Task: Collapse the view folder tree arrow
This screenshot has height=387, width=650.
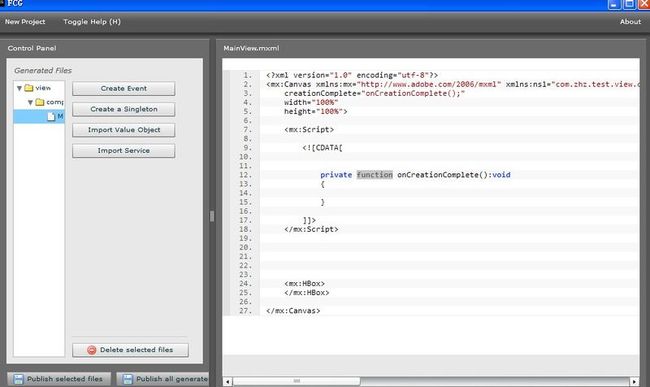Action: pos(19,88)
